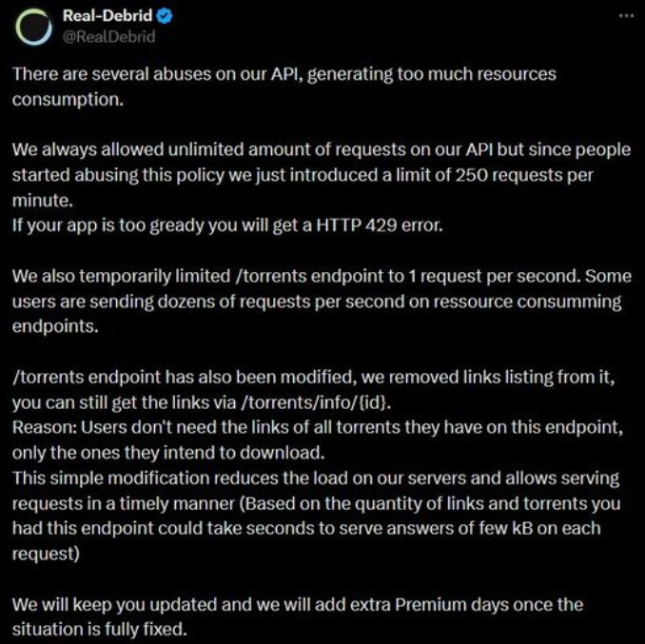Click the '250 requests per' text

[524, 176]
